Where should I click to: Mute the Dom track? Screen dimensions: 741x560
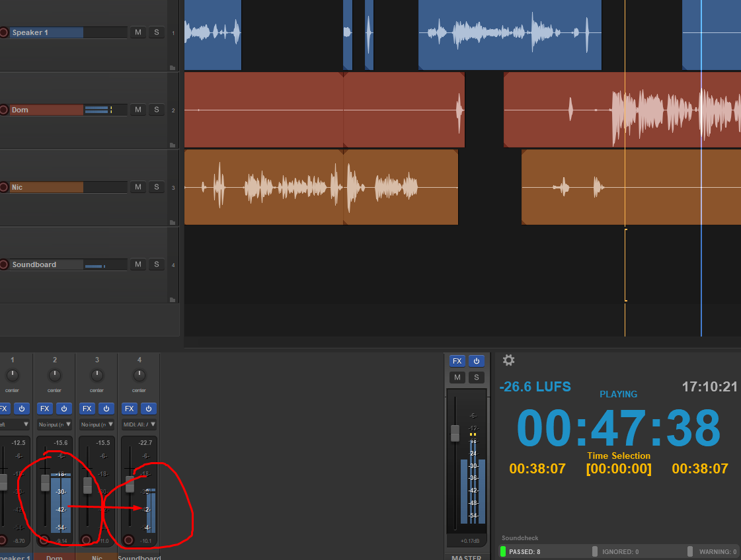(x=137, y=110)
